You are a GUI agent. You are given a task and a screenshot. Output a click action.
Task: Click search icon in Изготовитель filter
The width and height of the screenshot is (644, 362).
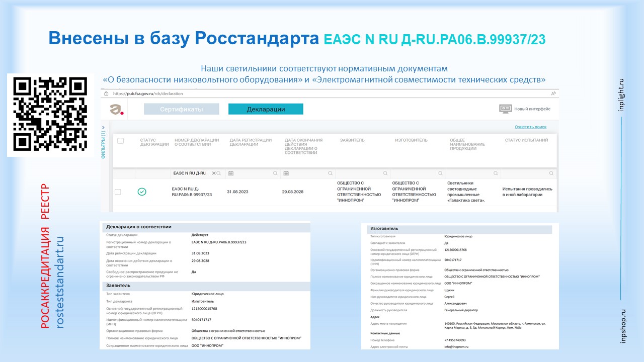(x=440, y=173)
